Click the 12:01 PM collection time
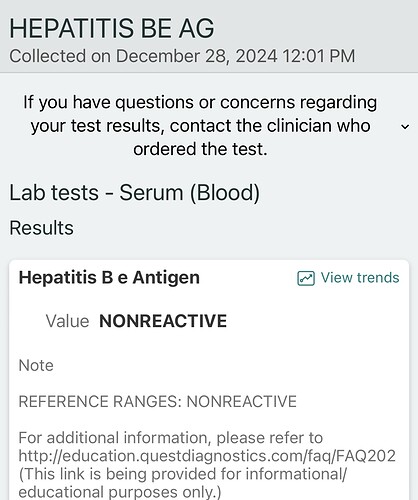Viewport: 418px width, 500px height. click(x=319, y=56)
